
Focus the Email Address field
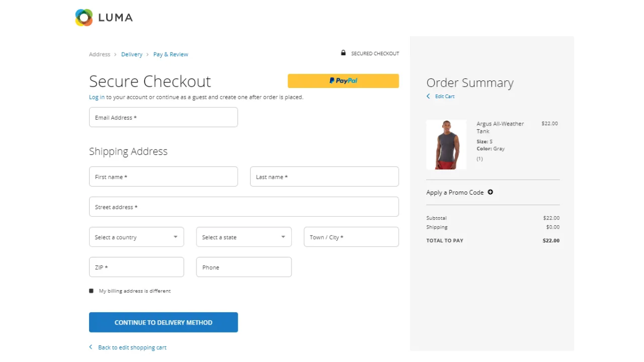click(x=163, y=117)
